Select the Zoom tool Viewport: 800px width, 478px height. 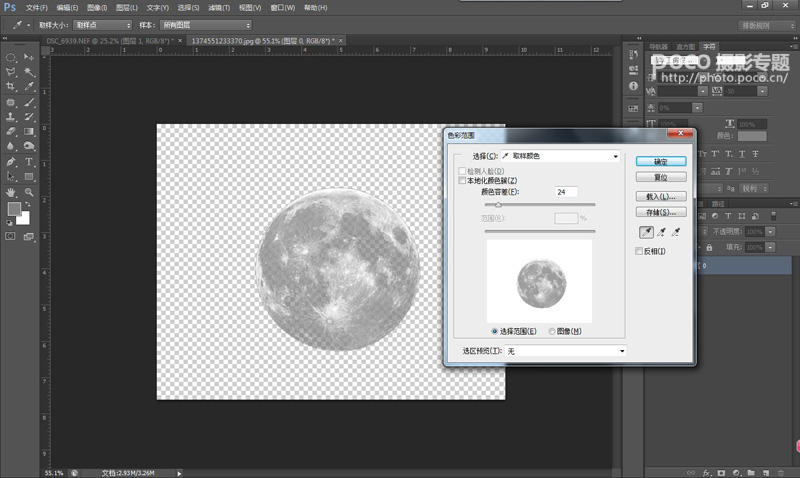click(29, 192)
